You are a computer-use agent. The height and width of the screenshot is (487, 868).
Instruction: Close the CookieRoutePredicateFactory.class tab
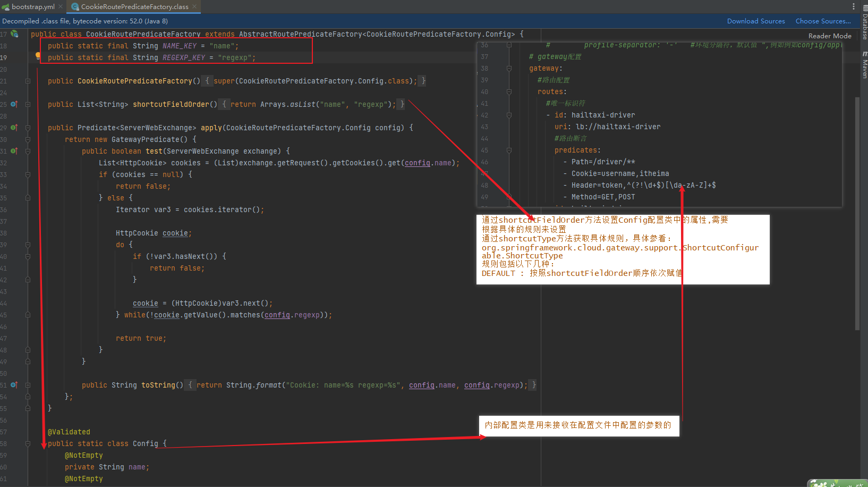[x=194, y=6]
